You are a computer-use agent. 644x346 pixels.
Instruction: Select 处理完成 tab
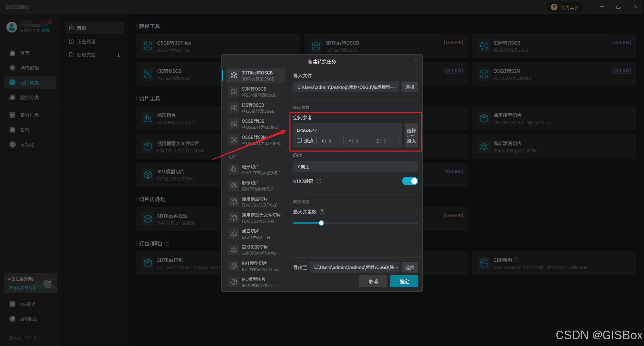coord(94,55)
